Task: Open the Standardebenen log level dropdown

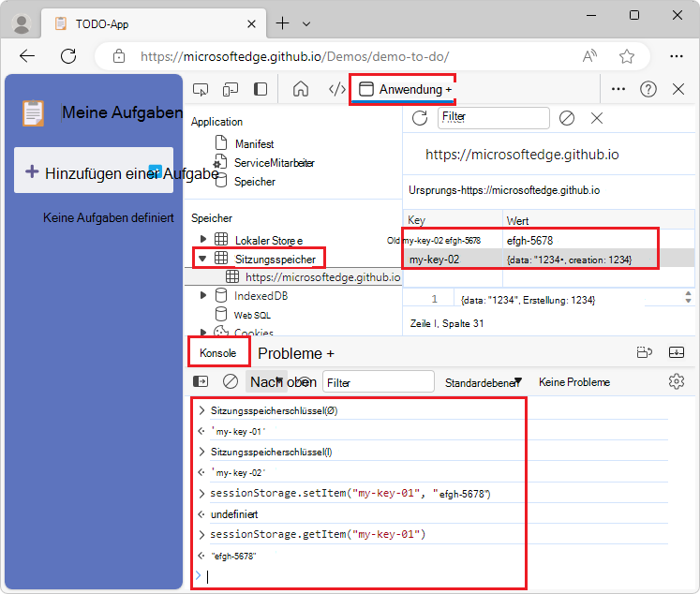Action: [x=483, y=382]
